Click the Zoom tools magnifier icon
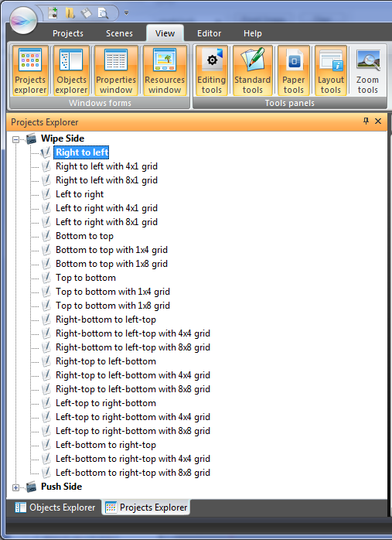Screen dimensions: 392x540 [x=368, y=60]
